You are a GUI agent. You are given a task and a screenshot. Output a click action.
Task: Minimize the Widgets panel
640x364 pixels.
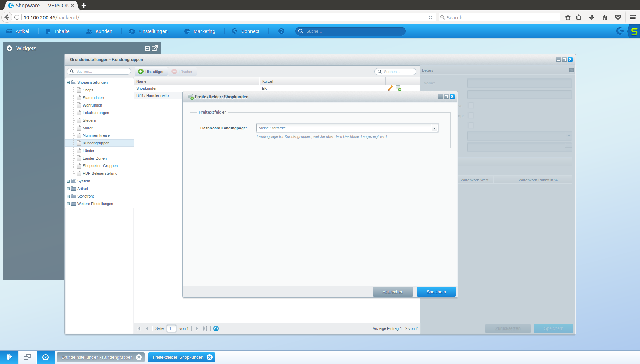[x=147, y=49]
